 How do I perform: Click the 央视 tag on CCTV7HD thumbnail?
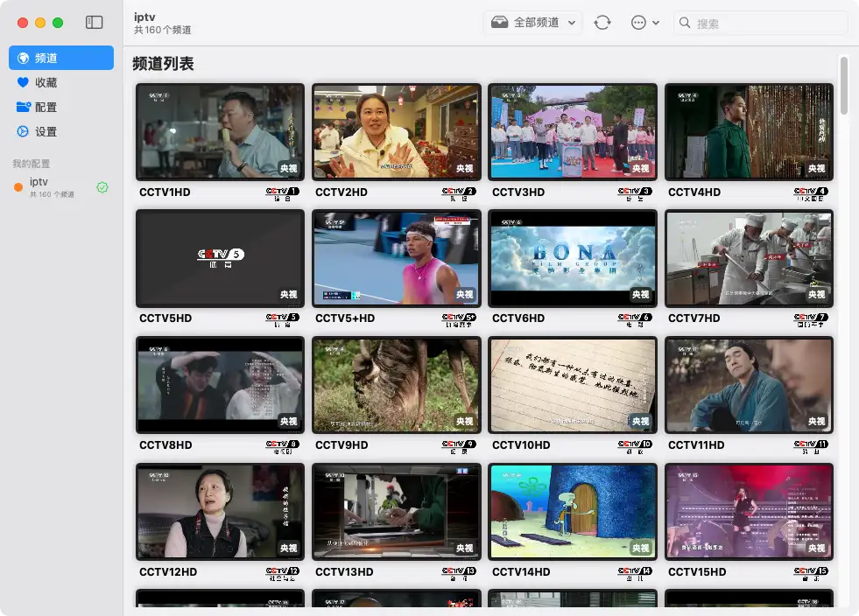click(x=816, y=295)
